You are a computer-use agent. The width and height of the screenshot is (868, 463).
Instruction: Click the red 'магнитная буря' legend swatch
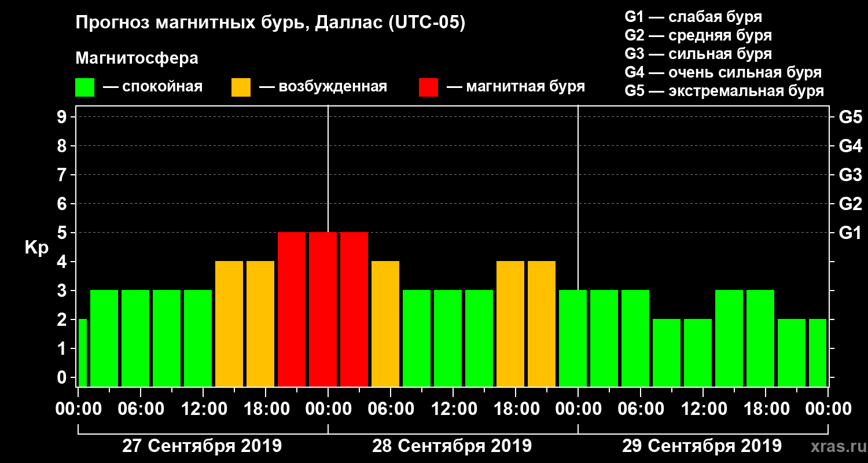click(429, 87)
